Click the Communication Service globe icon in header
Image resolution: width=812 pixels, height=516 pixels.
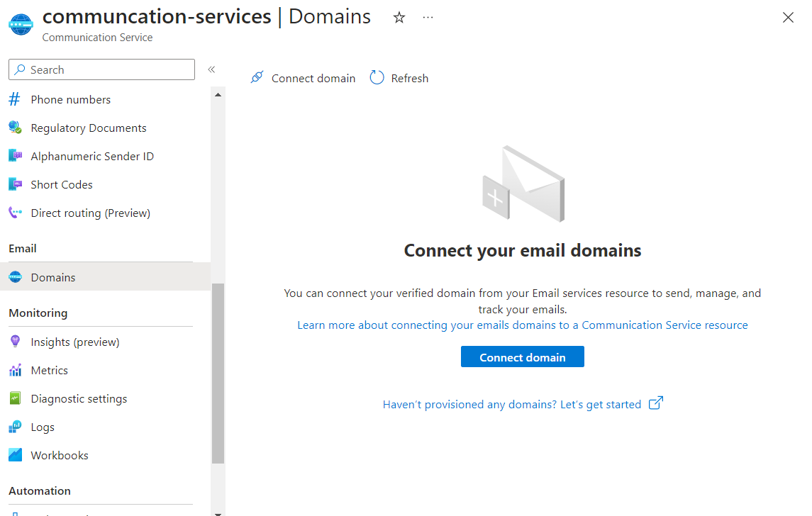(21, 24)
